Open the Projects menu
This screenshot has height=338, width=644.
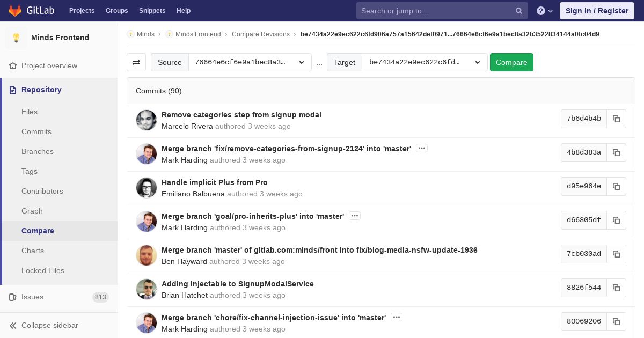click(x=82, y=11)
